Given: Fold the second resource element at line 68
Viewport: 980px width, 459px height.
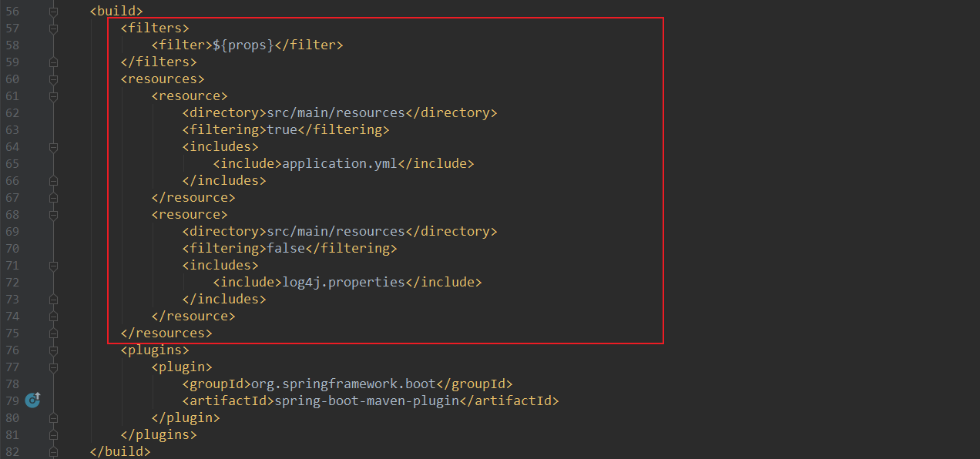Looking at the screenshot, I should [53, 215].
